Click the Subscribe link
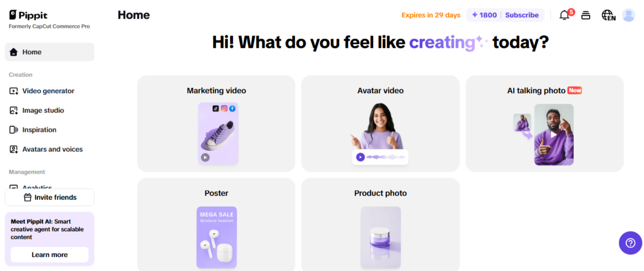 click(522, 15)
